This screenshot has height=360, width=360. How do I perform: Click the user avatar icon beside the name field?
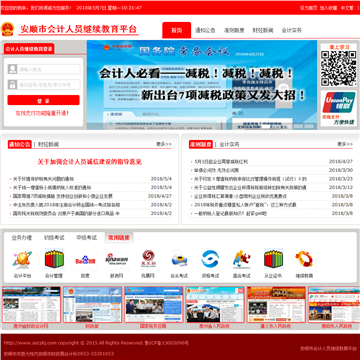tap(12, 69)
